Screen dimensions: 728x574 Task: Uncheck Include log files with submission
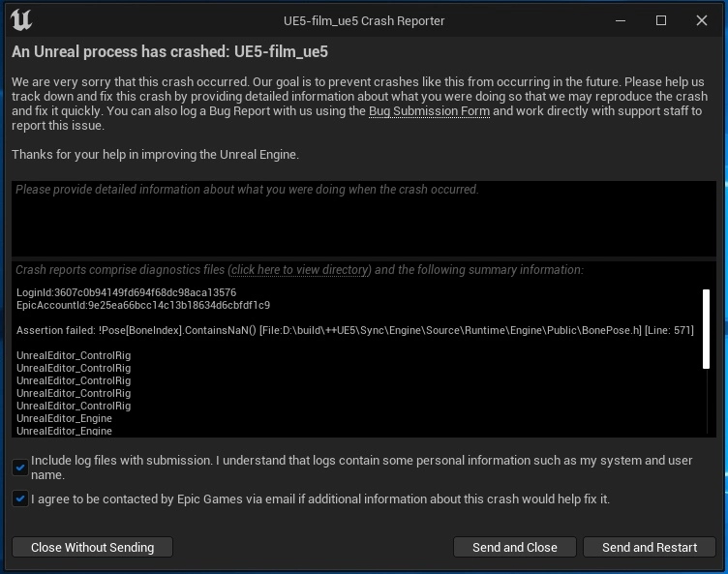click(20, 468)
